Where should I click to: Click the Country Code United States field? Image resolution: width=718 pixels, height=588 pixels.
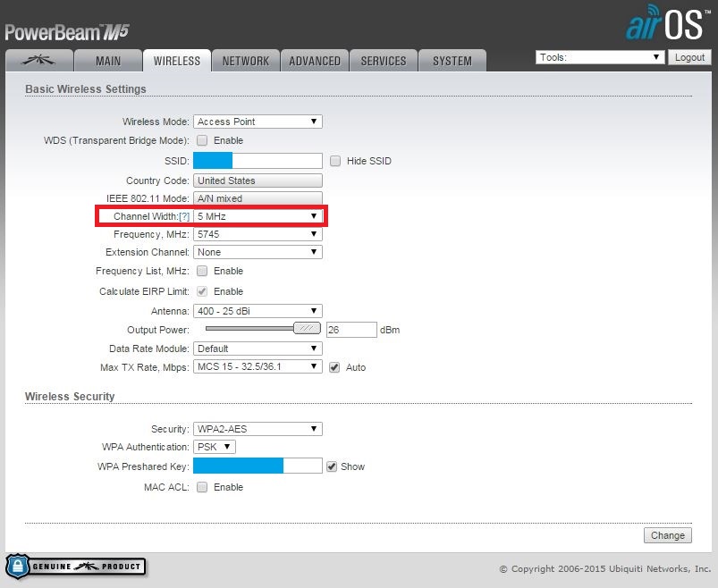click(x=258, y=181)
